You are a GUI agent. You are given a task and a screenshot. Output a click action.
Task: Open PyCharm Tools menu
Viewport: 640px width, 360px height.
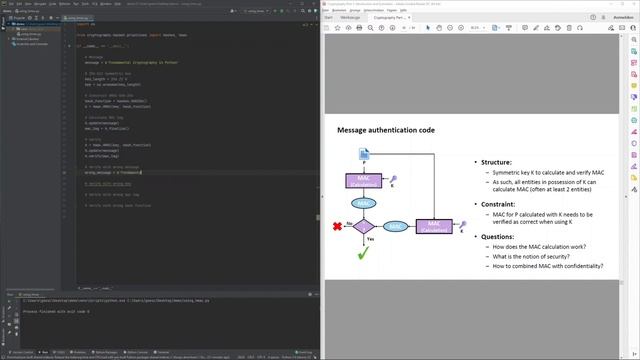coord(85,4)
